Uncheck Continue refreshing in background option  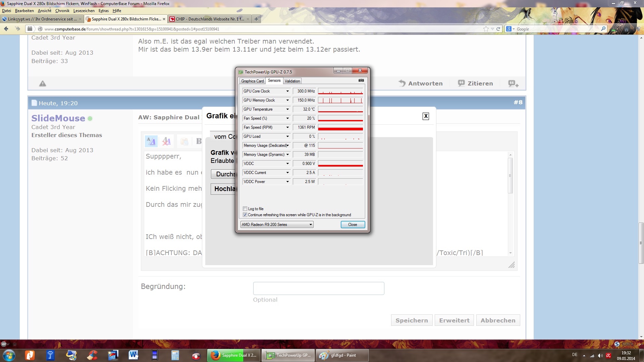tap(245, 215)
